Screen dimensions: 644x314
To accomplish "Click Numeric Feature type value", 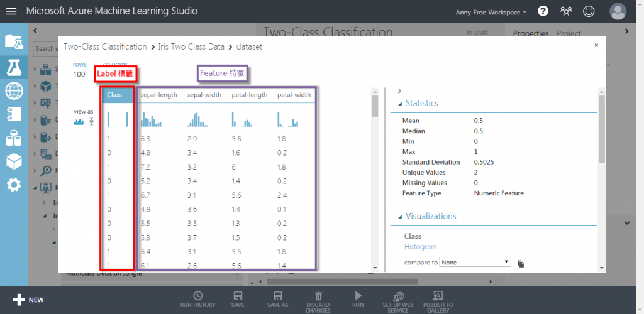I will click(499, 193).
